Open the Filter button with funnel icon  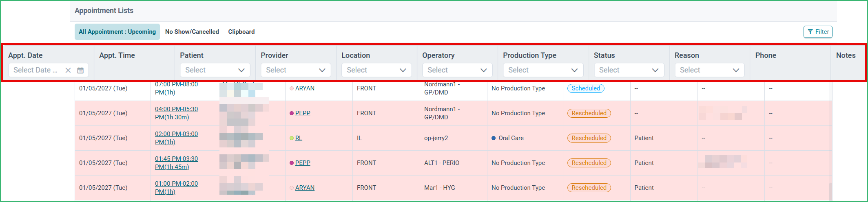point(818,32)
